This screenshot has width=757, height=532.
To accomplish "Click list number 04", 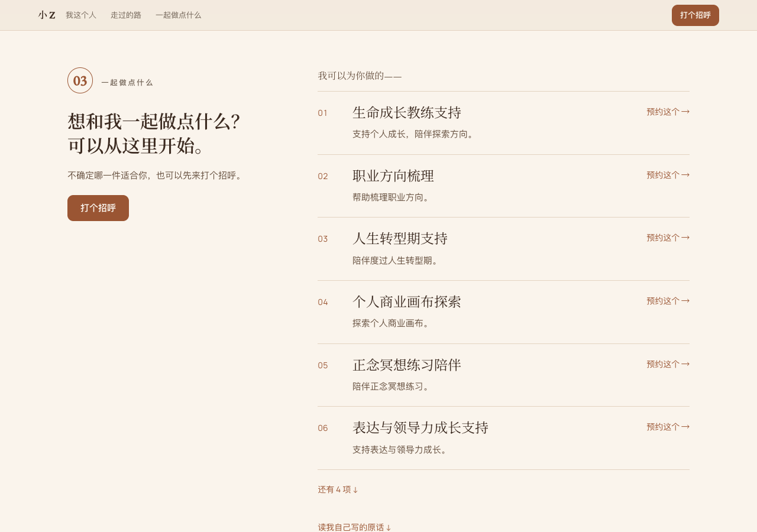I will (x=323, y=302).
